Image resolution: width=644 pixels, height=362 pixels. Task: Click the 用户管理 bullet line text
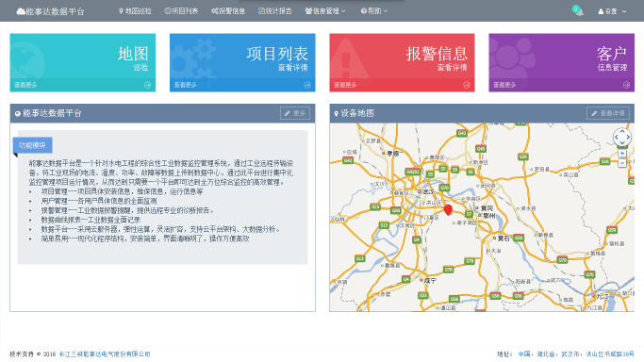click(x=99, y=201)
